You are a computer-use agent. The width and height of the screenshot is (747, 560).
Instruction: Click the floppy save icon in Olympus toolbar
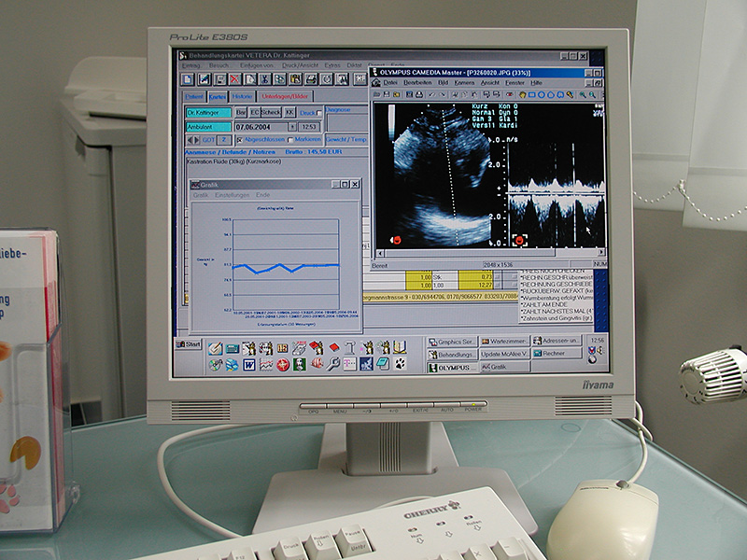tap(387, 95)
